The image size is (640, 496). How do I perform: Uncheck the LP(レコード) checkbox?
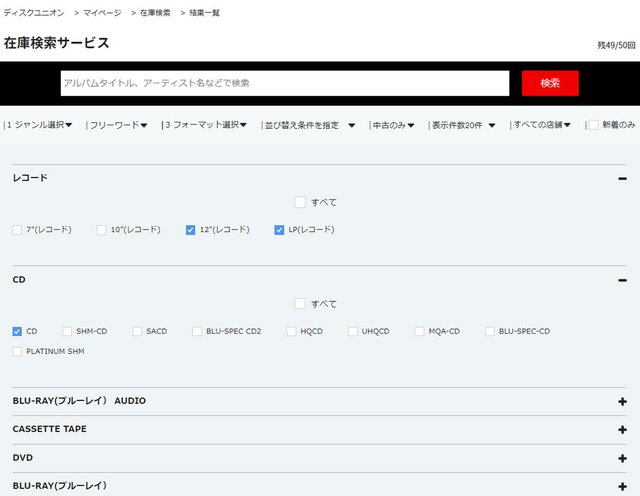[279, 229]
